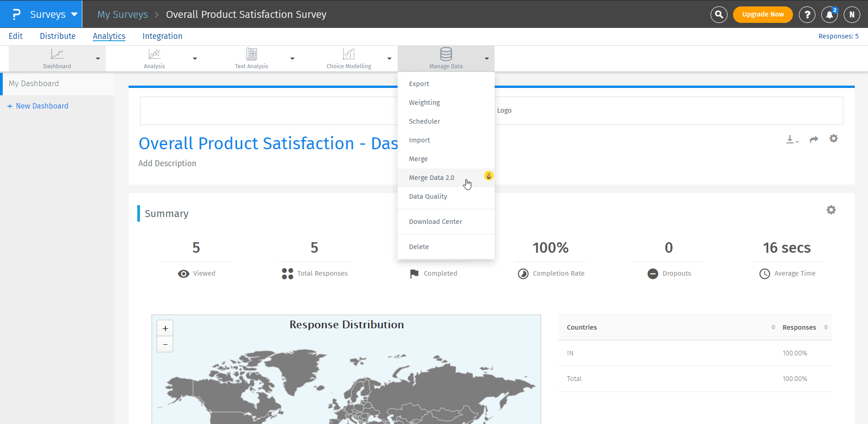The width and height of the screenshot is (868, 424).
Task: Click the Upgrade Now button
Action: point(762,15)
